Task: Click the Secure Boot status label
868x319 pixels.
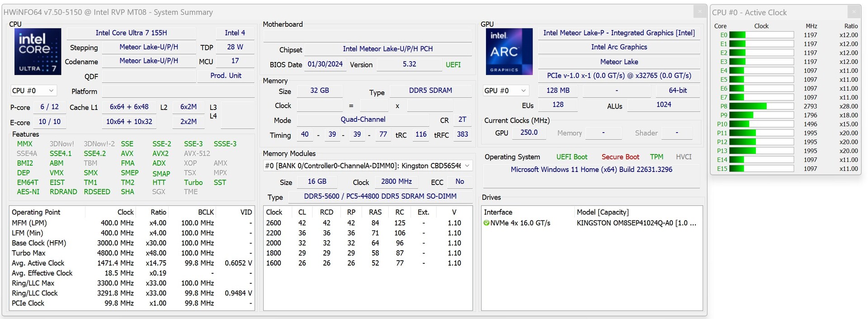Action: (x=620, y=157)
